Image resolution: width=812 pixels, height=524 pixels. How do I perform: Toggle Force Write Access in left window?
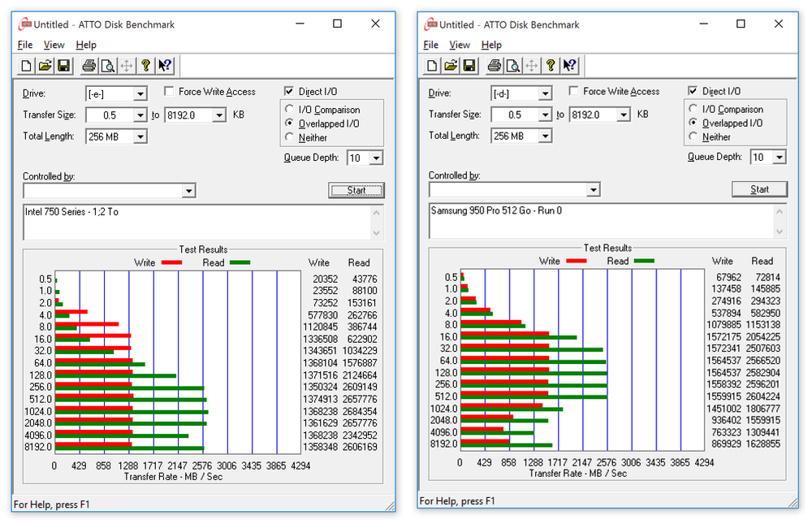[x=169, y=92]
